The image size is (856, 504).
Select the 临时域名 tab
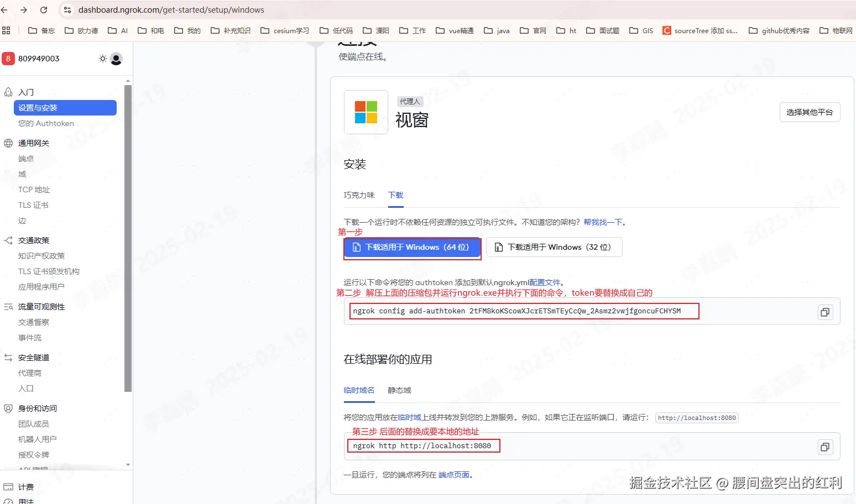[359, 390]
